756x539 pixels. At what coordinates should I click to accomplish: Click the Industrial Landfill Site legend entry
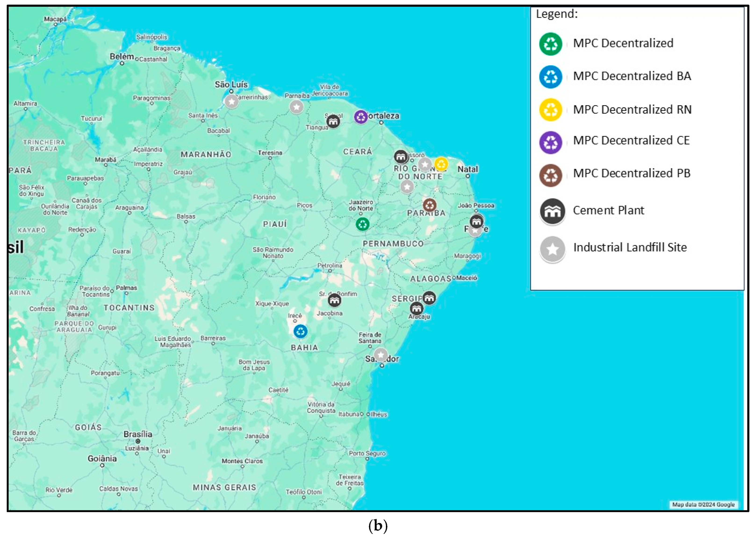(630, 248)
